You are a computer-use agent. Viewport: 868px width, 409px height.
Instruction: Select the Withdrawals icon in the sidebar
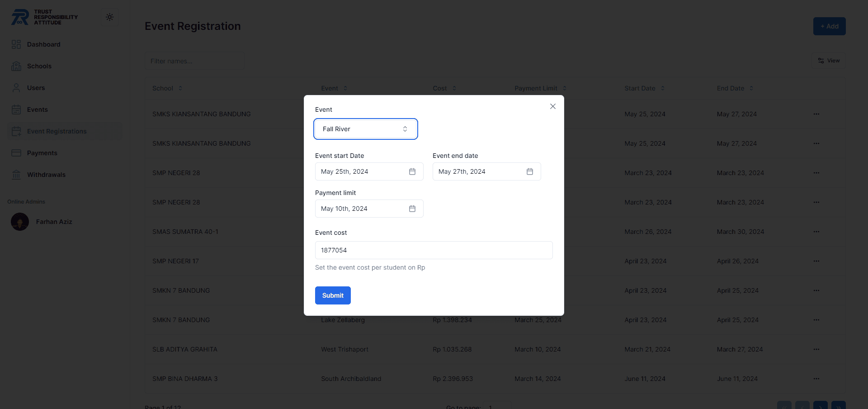point(16,175)
